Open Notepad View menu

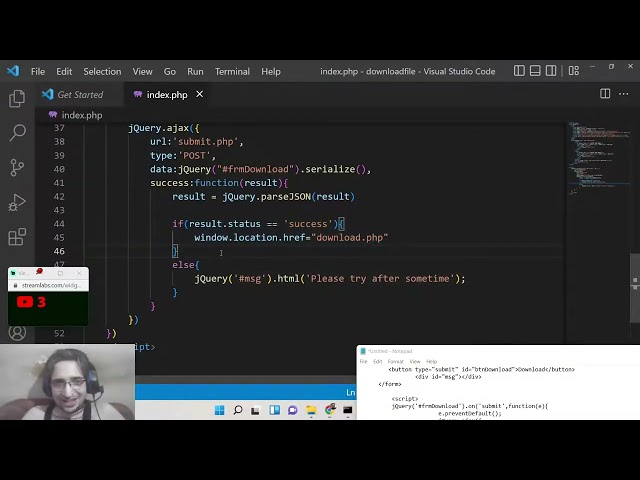coord(415,362)
